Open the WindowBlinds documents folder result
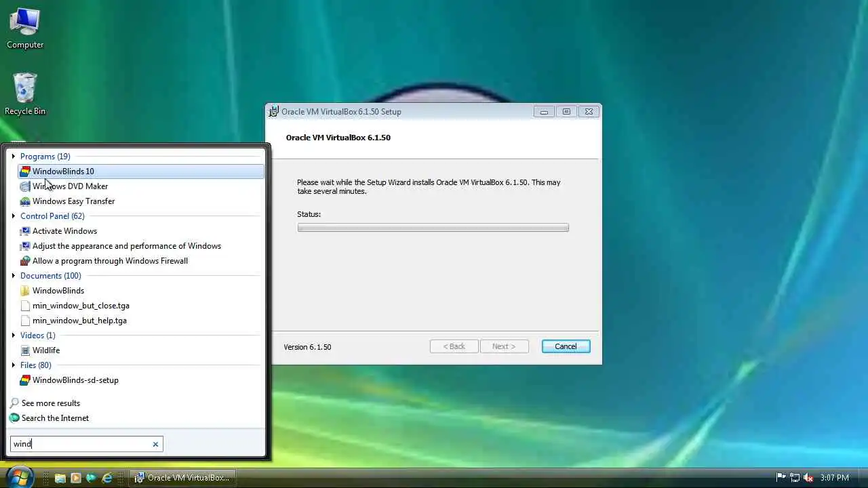Viewport: 868px width, 488px height. (x=140, y=291)
